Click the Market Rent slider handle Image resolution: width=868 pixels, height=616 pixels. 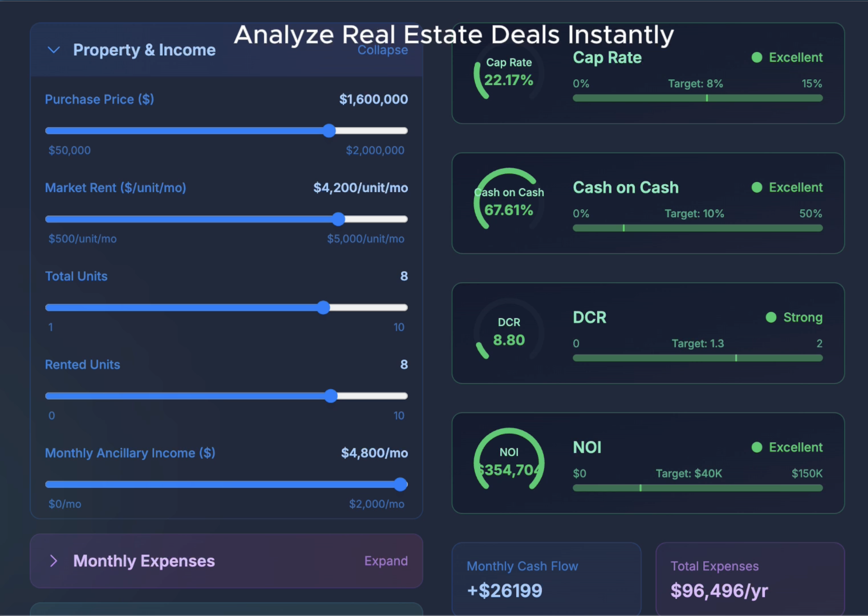coord(339,219)
